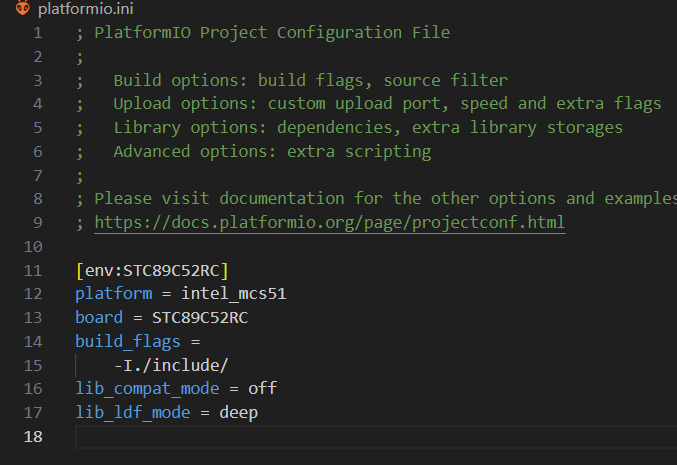677x465 pixels.
Task: Click the deep value of lib_ldf_mode
Action: 238,413
